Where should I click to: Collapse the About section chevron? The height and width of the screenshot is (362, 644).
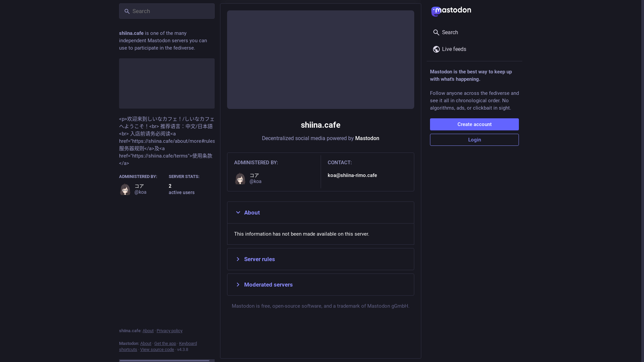[238, 213]
